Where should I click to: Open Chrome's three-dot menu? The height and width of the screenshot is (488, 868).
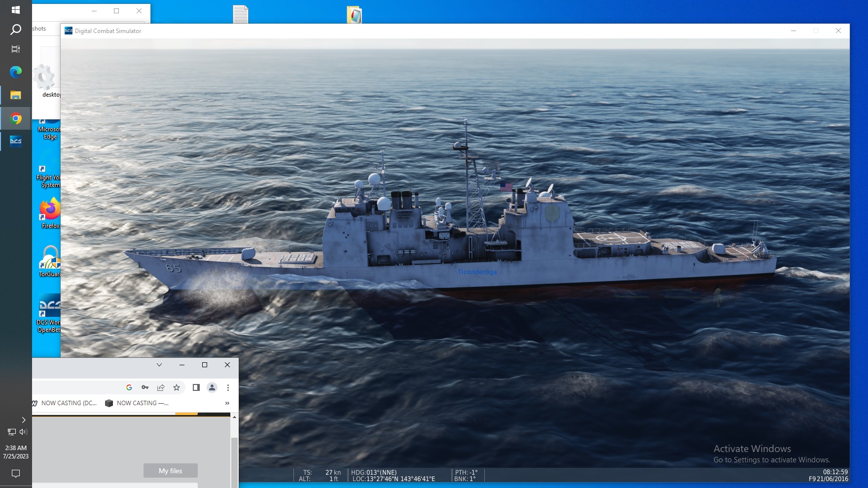pos(228,387)
